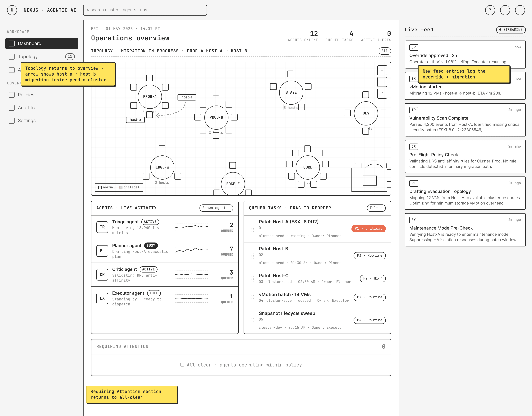
Task: Click the BUSY status pill on Planner agent
Action: click(x=151, y=246)
